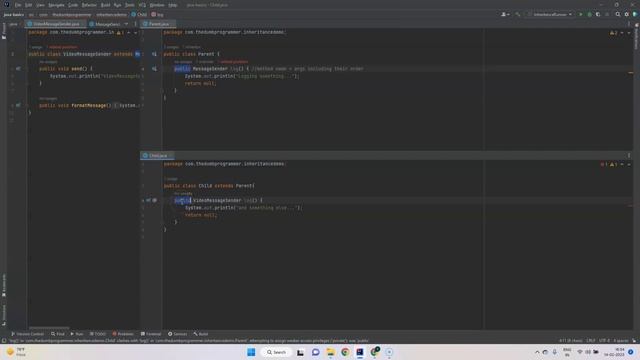The height and width of the screenshot is (360, 640).
Task: Open the Terminal tool window
Action: point(151,334)
